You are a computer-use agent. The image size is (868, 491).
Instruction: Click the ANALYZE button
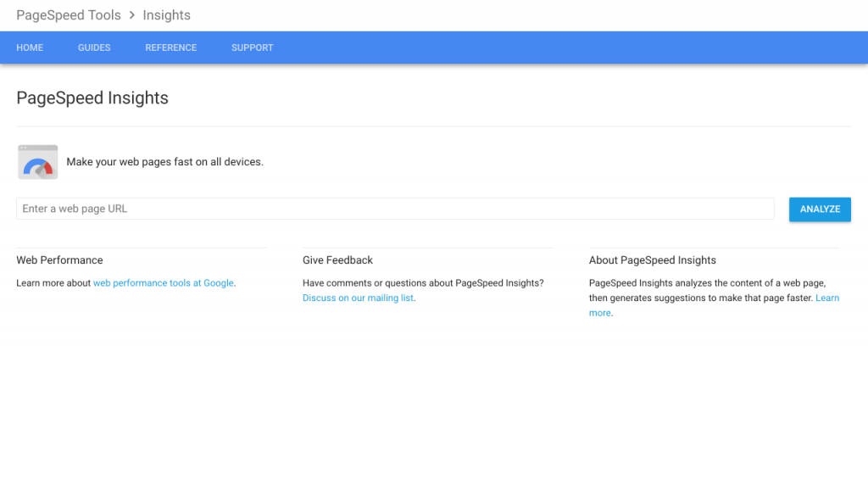pyautogui.click(x=820, y=209)
